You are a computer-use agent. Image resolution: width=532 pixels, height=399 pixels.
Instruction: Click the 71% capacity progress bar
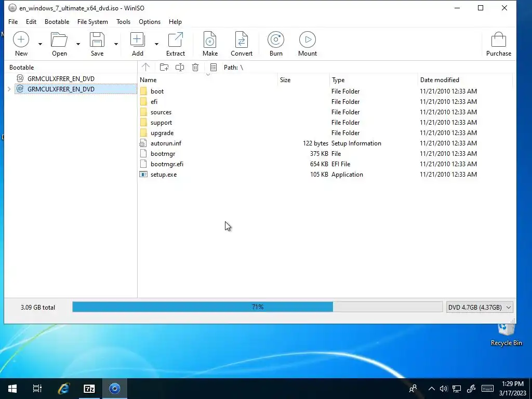coord(257,307)
